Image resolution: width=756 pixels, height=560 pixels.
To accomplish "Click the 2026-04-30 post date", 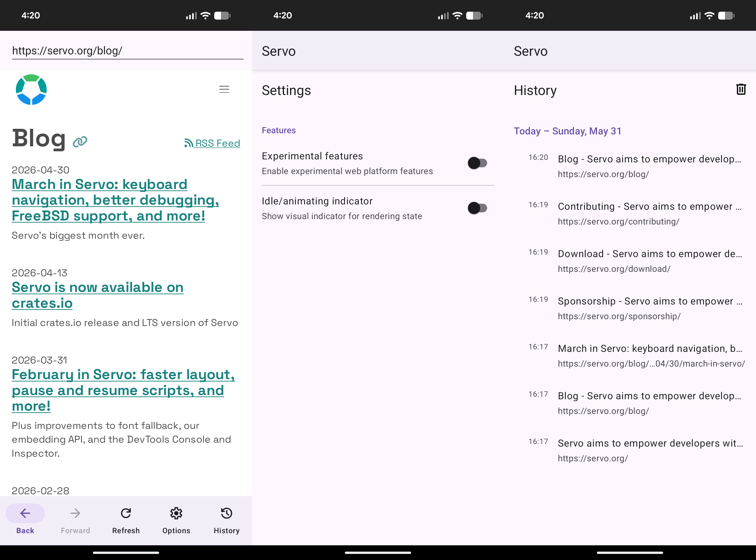I will coord(40,170).
